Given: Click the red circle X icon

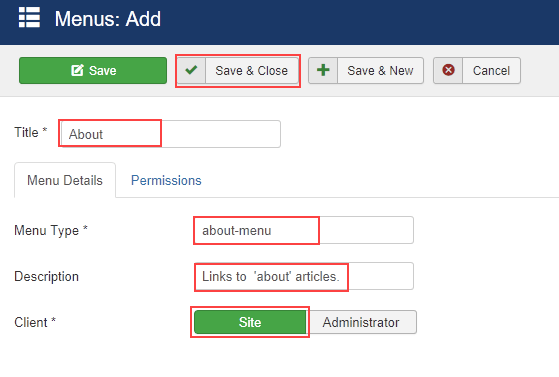Looking at the screenshot, I should [448, 70].
